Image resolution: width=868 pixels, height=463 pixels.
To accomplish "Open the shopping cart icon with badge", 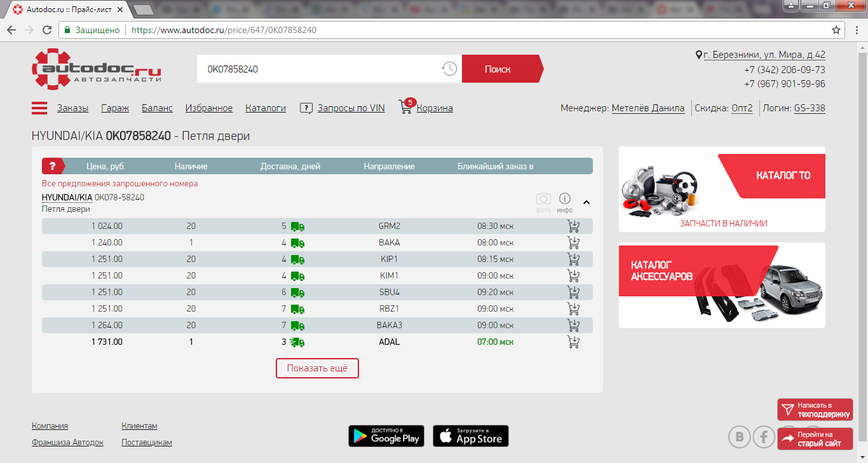I will pyautogui.click(x=406, y=106).
